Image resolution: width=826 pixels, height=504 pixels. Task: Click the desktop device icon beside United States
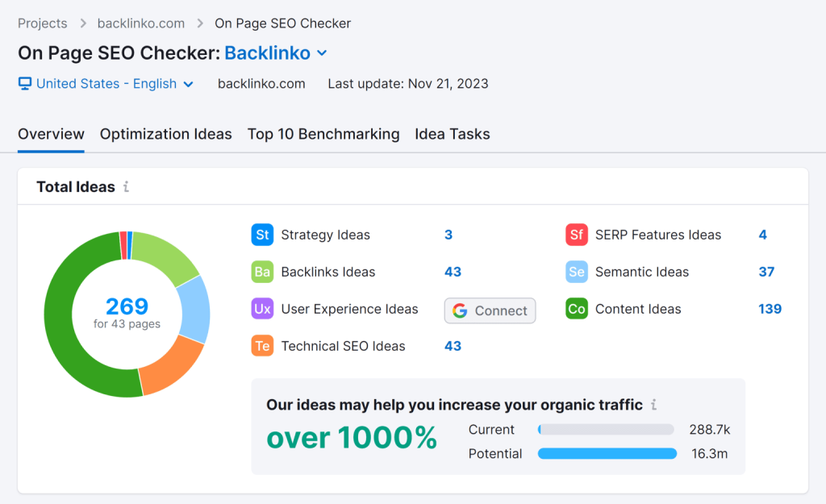coord(25,84)
